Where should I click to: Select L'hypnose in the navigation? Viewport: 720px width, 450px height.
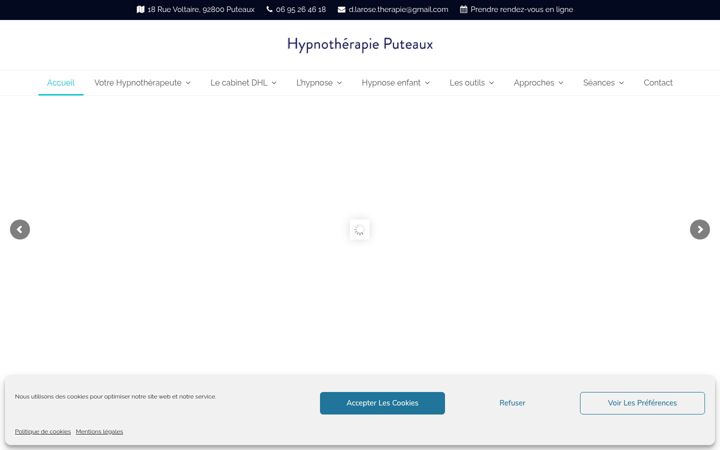(x=315, y=83)
